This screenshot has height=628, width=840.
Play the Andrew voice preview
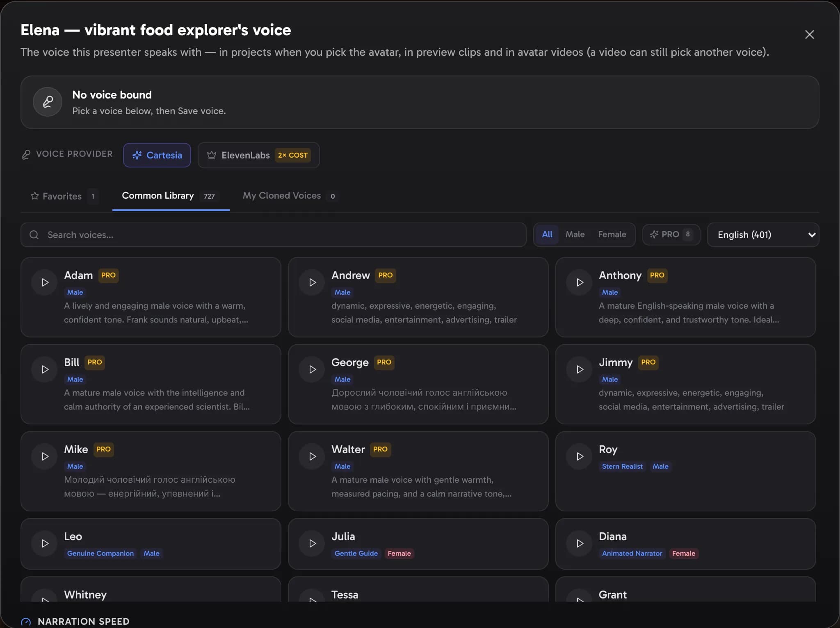(x=312, y=282)
